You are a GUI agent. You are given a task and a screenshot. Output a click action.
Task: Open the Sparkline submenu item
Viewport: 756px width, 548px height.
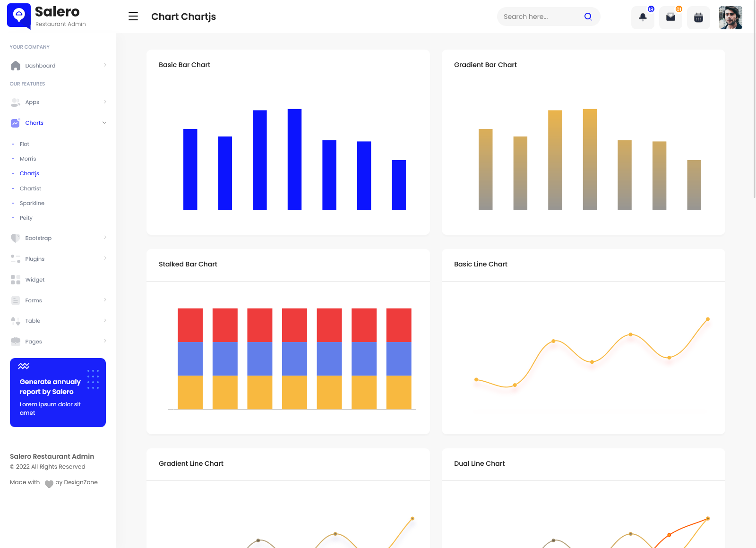coord(32,203)
